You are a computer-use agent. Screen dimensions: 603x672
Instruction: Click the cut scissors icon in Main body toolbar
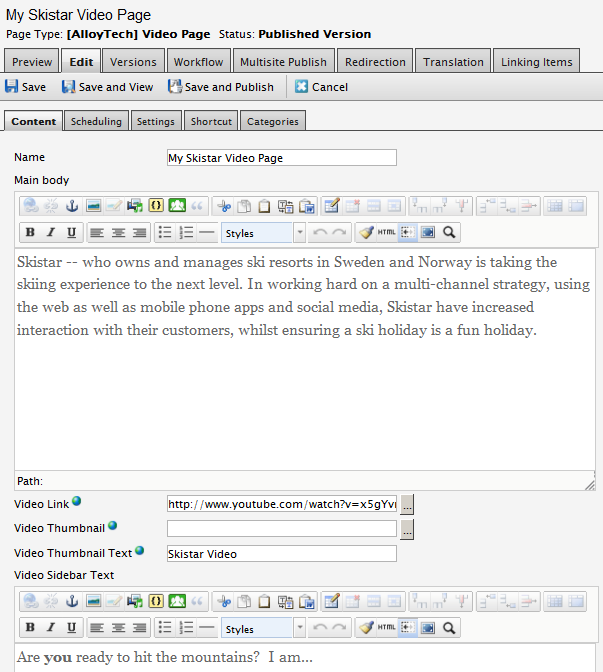pyautogui.click(x=223, y=207)
